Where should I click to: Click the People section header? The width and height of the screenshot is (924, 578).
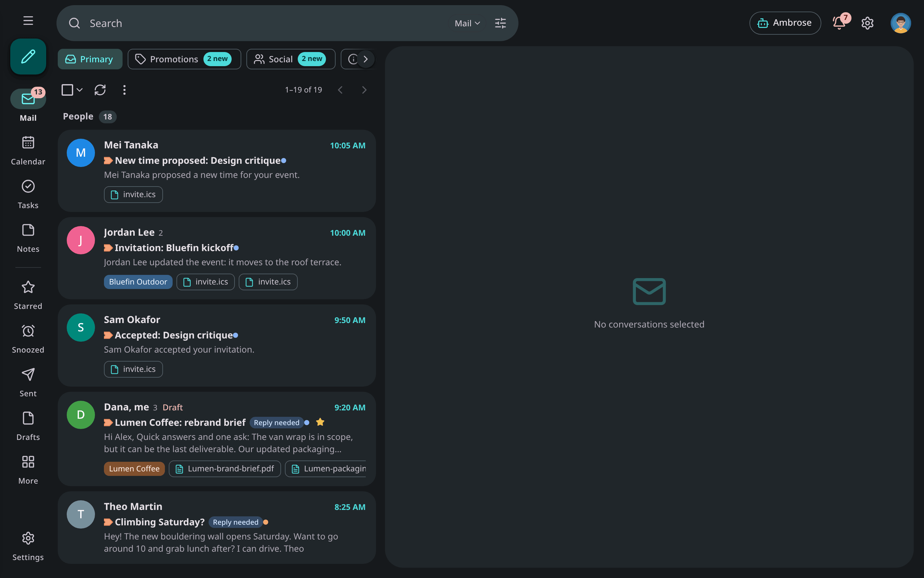pos(78,116)
